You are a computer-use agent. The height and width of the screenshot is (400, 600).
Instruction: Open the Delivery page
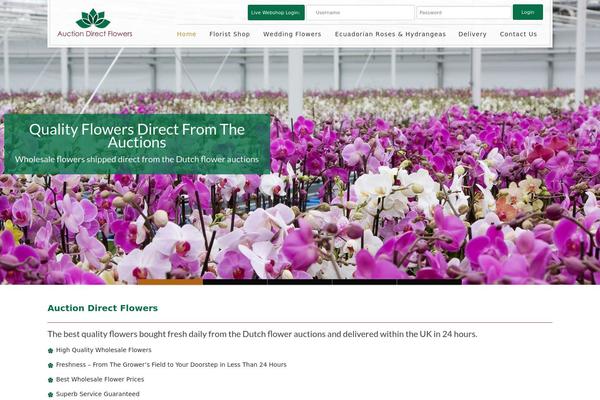pos(472,34)
